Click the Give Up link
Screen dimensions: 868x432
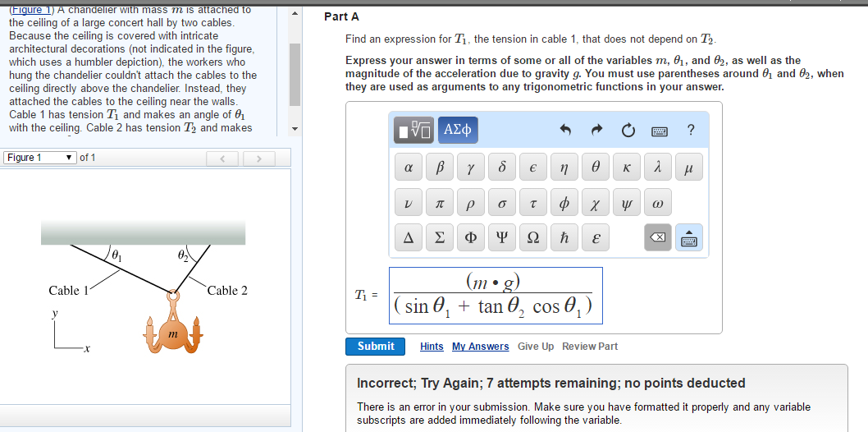[x=536, y=347]
